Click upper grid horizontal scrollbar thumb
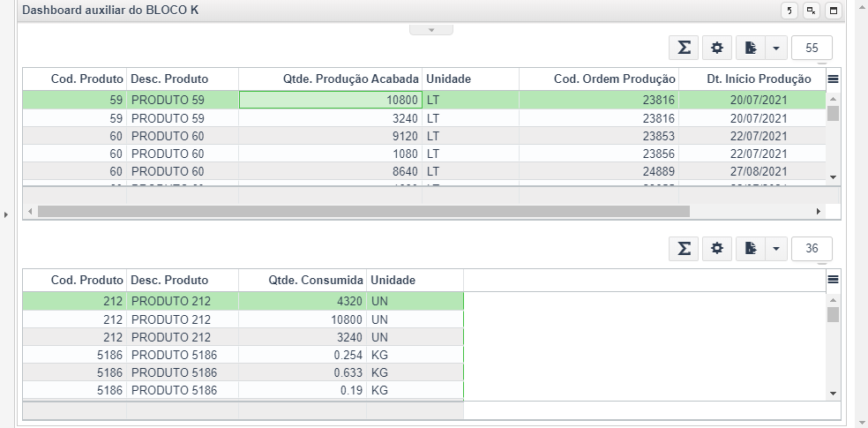The width and height of the screenshot is (868, 428). pyautogui.click(x=363, y=212)
